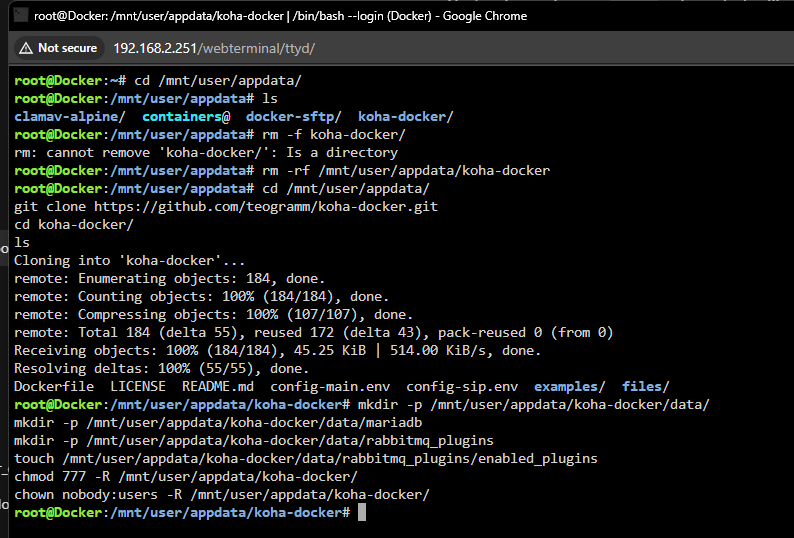Click the 'chmod 777 -R' command line
This screenshot has width=794, height=538.
click(x=186, y=477)
